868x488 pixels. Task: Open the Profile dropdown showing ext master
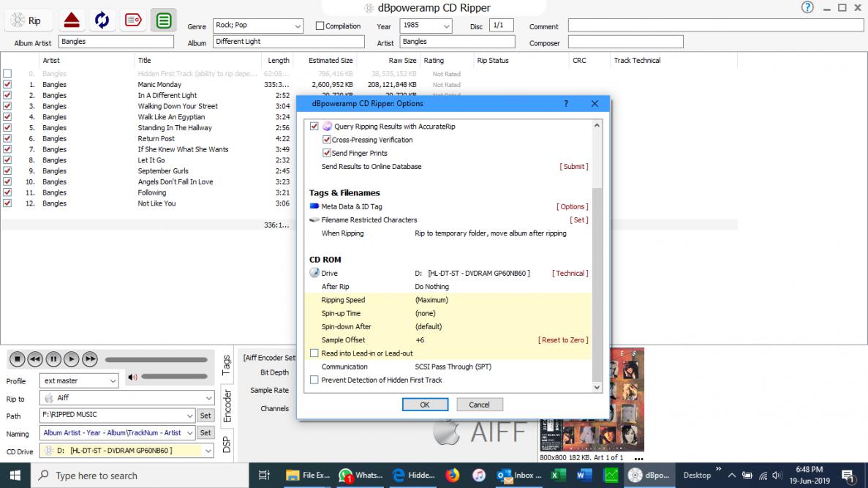(113, 381)
